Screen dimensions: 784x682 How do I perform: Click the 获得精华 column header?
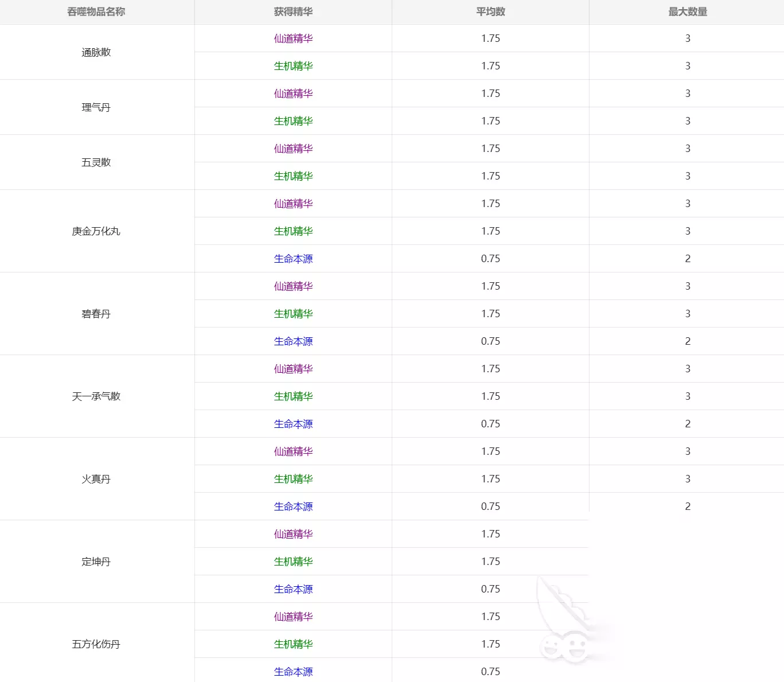pyautogui.click(x=293, y=12)
